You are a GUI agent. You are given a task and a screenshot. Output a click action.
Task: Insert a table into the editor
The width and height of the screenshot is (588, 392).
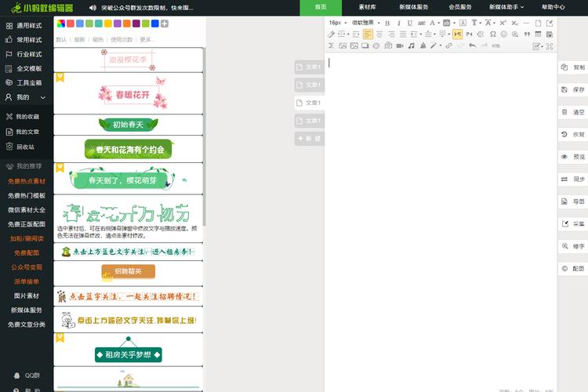tap(538, 34)
